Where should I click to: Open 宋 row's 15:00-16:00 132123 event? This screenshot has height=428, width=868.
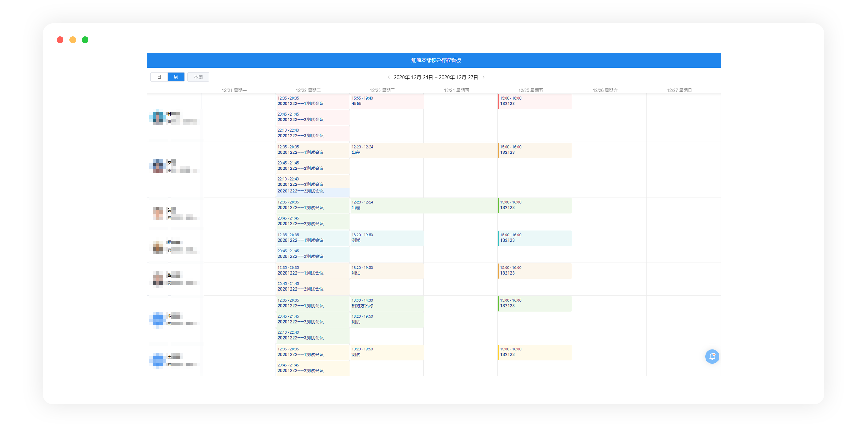(x=535, y=304)
